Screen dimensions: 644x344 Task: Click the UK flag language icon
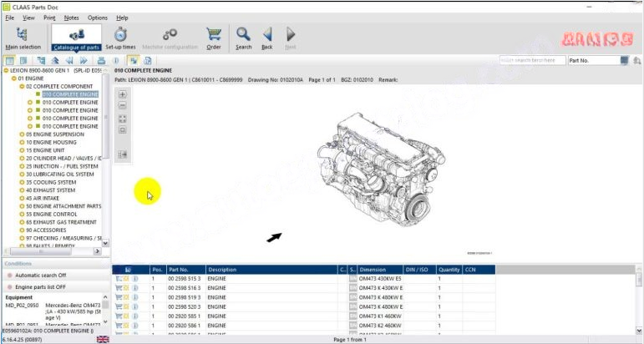[x=103, y=340]
